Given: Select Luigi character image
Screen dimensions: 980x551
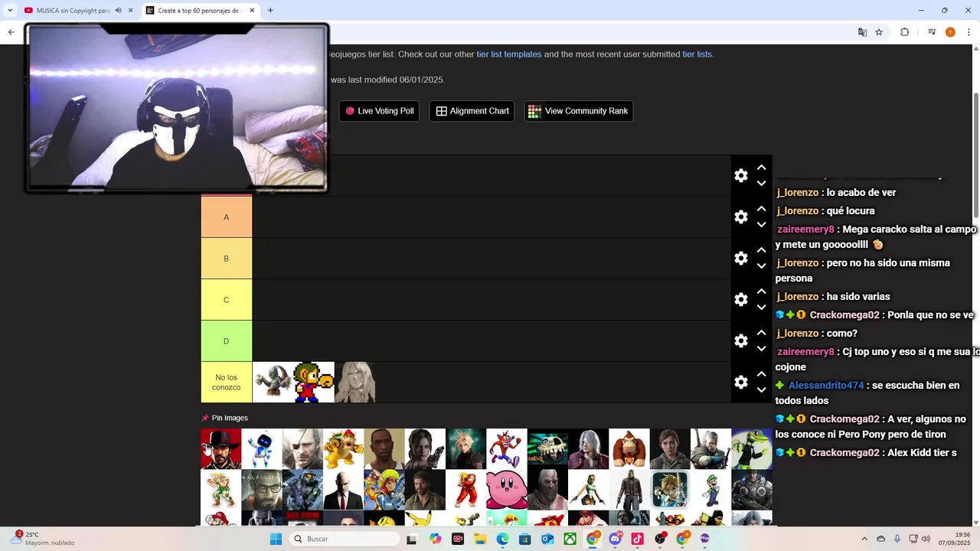Looking at the screenshot, I should 710,490.
